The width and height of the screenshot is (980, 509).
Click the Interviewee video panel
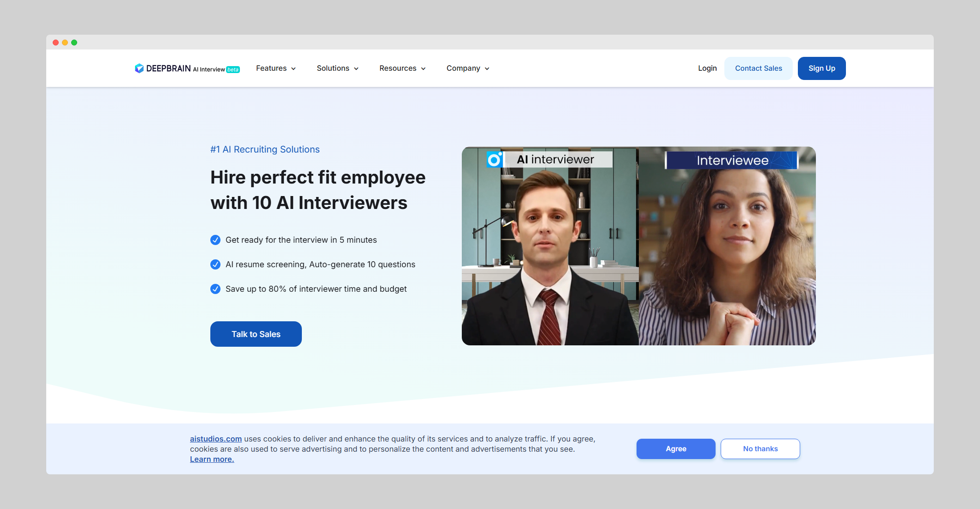(727, 246)
